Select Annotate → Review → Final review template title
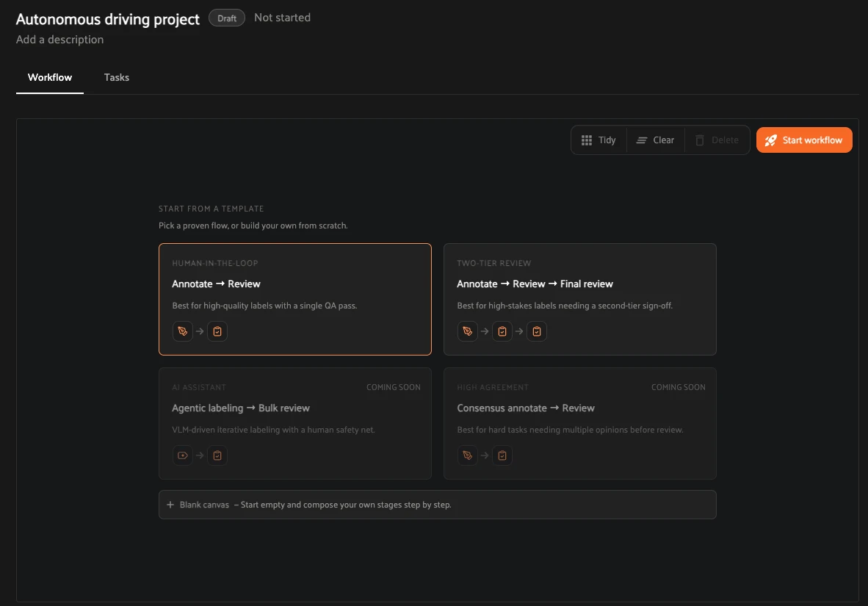Viewport: 868px width, 606px height. click(535, 284)
